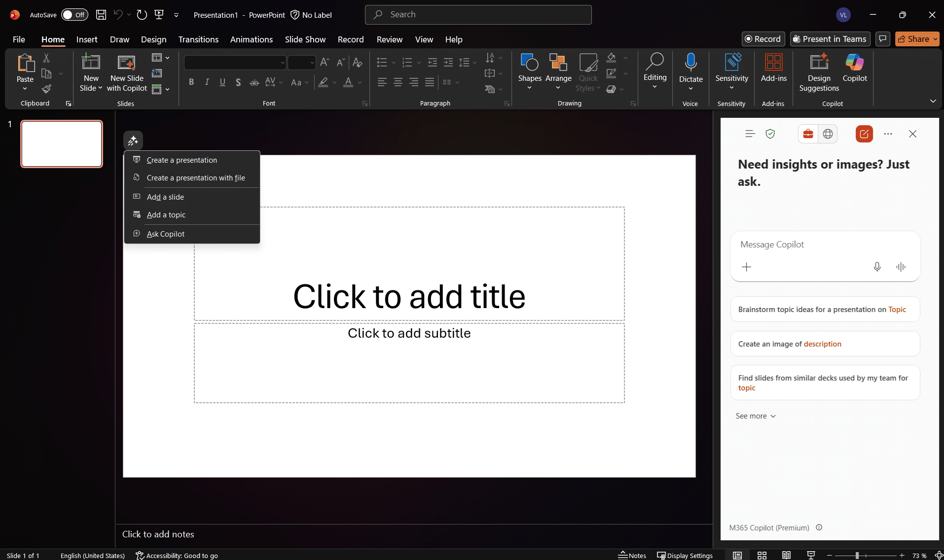Toggle Bold formatting
944x560 pixels.
191,82
